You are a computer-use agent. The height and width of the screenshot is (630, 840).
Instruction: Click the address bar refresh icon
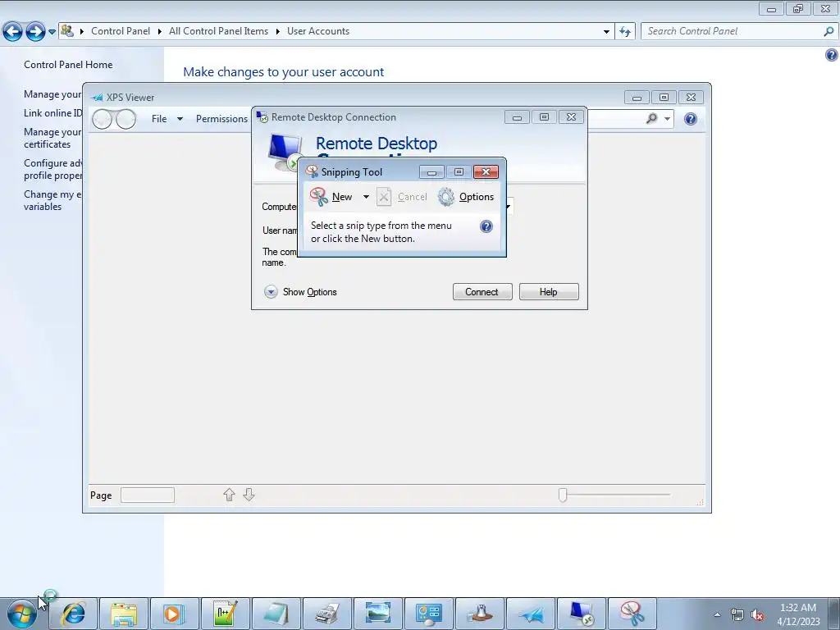coord(624,32)
